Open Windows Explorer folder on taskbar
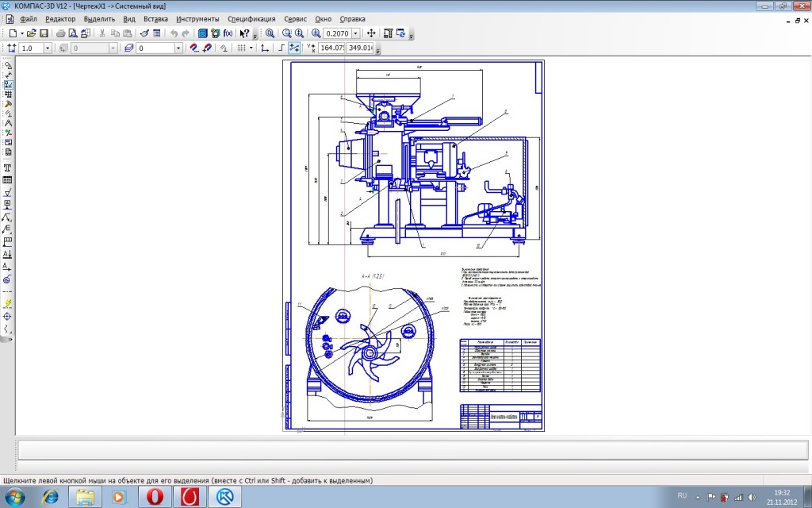 point(84,497)
